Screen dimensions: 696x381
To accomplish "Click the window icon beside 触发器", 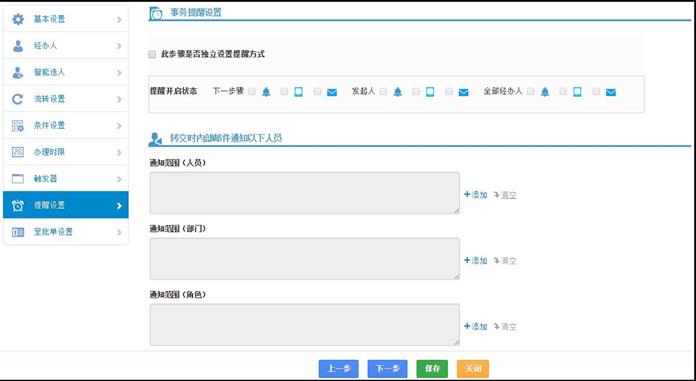I will click(x=18, y=179).
